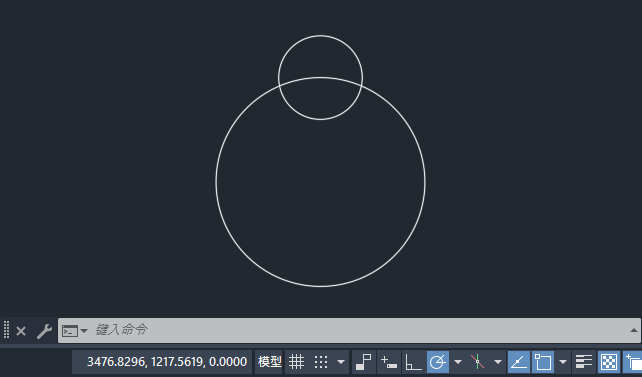Open polar tracking angle dropdown arrow
Image resolution: width=642 pixels, height=377 pixels.
coord(458,362)
